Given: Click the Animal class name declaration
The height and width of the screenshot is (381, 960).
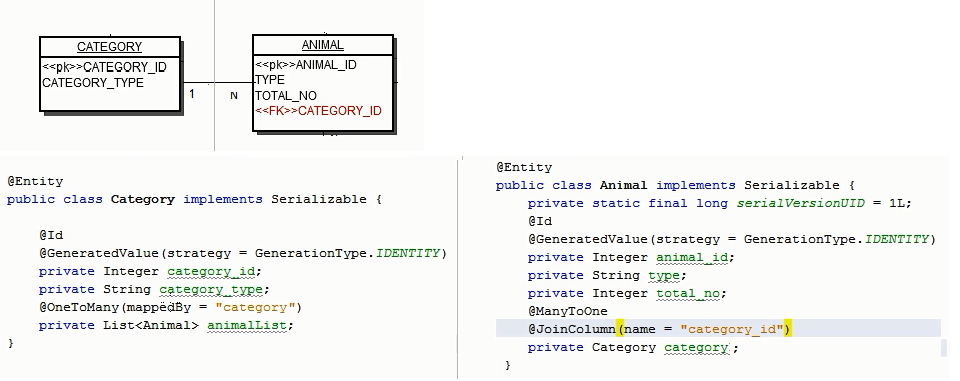Looking at the screenshot, I should (x=623, y=185).
